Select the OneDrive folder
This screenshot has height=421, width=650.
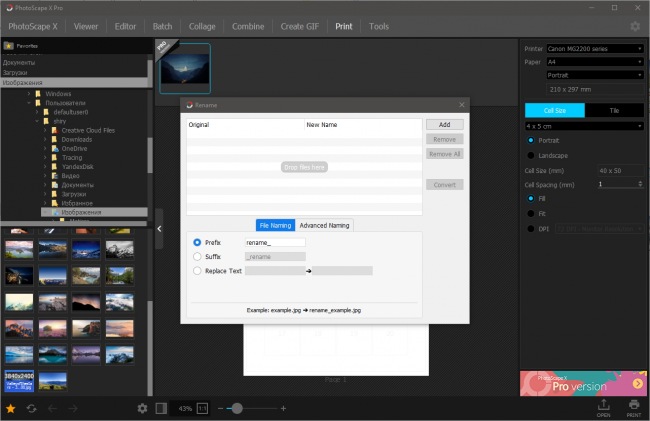74,148
